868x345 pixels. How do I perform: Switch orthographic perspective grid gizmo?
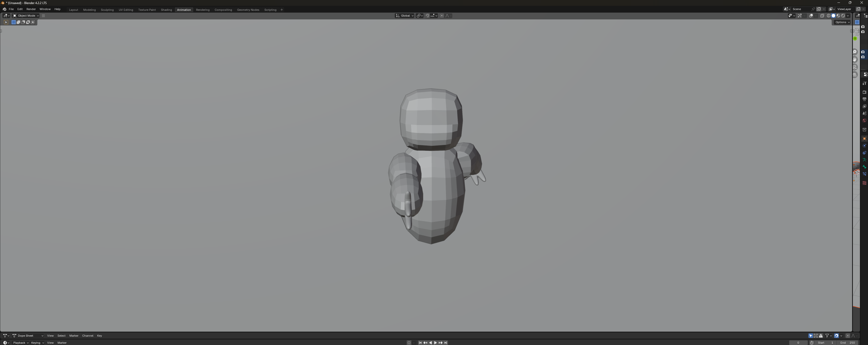click(855, 75)
